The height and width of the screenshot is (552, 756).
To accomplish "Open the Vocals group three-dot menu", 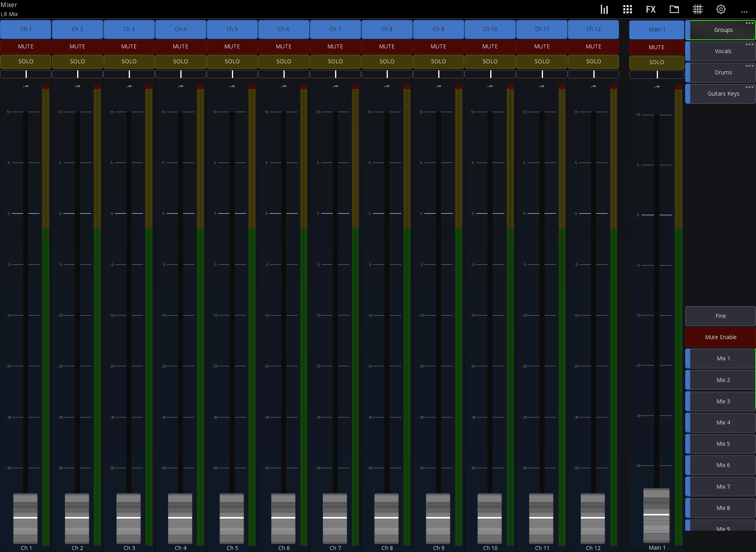I will coord(749,44).
